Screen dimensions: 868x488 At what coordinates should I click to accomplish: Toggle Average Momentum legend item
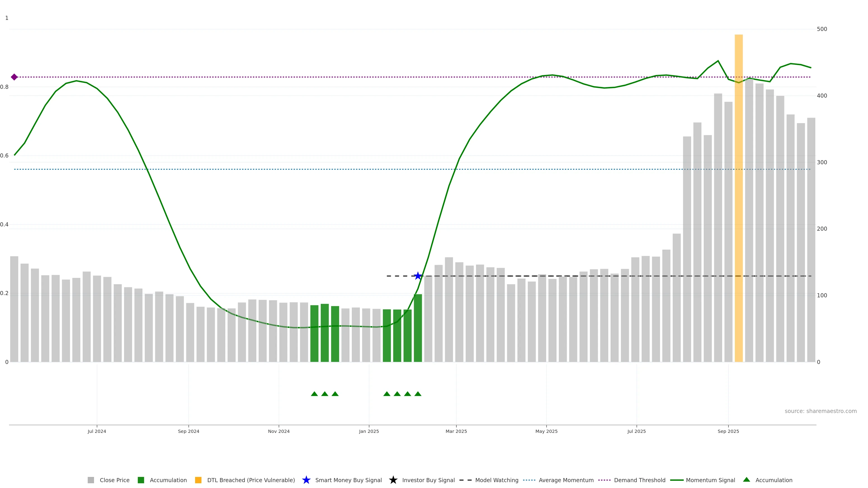tap(529, 480)
